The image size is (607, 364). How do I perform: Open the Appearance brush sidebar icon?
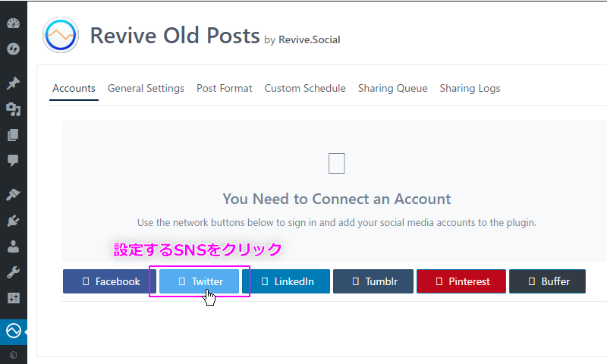tap(13, 195)
